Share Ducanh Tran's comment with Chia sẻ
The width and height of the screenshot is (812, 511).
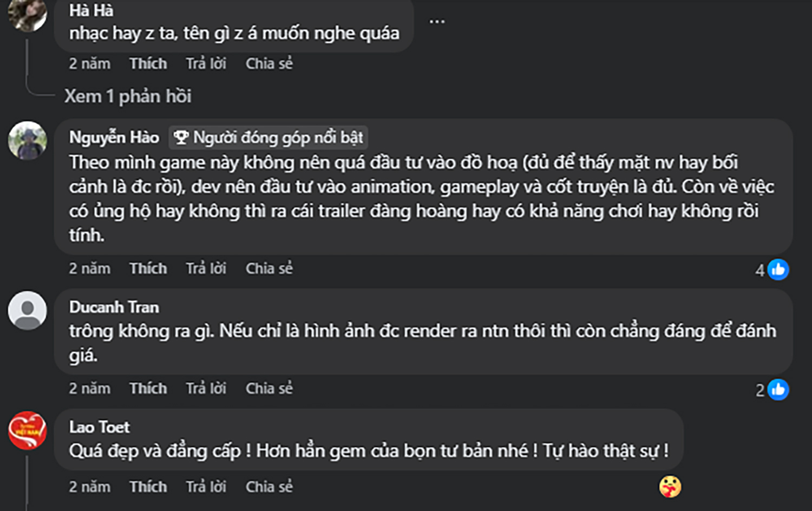[x=269, y=389]
